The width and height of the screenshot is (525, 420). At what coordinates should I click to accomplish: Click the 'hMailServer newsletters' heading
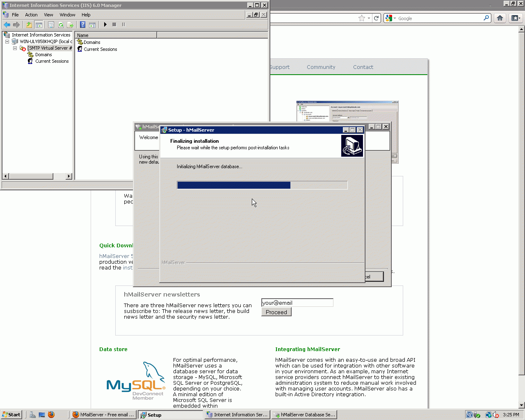[162, 294]
